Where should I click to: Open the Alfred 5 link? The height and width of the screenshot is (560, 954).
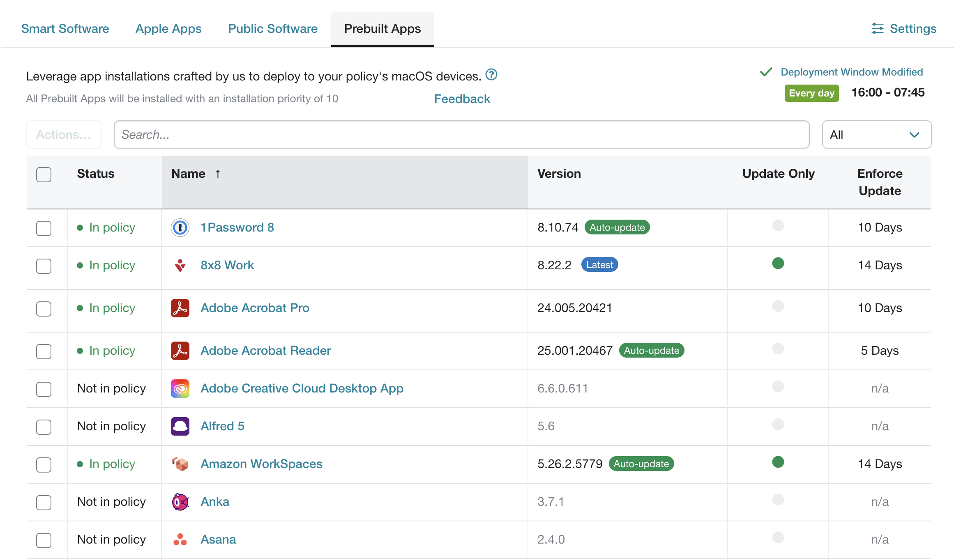pos(222,426)
